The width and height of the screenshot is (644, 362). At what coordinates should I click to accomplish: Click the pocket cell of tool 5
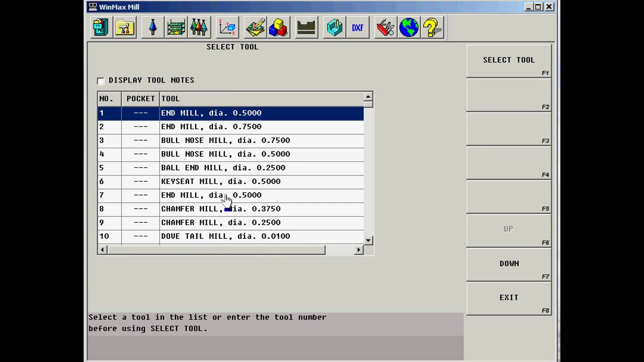(140, 168)
